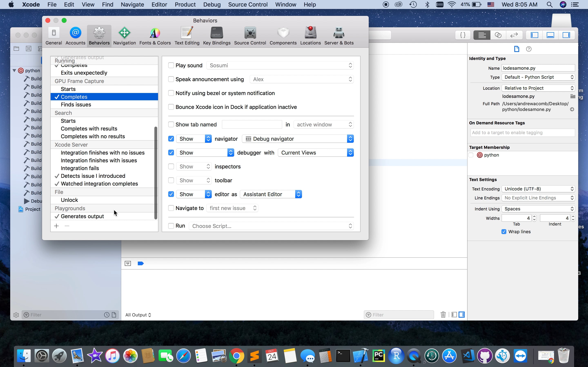Open the Debug navigator dropdown
This screenshot has width=588, height=367.
click(x=298, y=139)
